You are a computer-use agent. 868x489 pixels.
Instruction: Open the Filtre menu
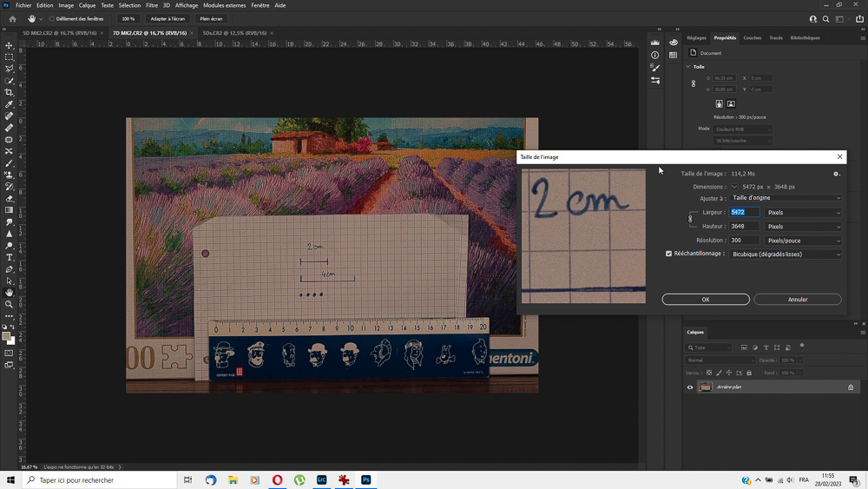pyautogui.click(x=152, y=5)
